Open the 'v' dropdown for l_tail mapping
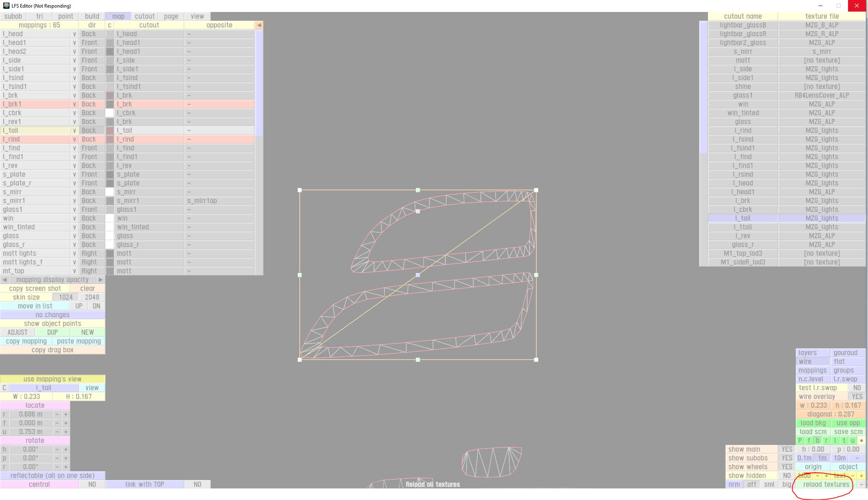The height and width of the screenshot is (500, 868). click(x=74, y=130)
